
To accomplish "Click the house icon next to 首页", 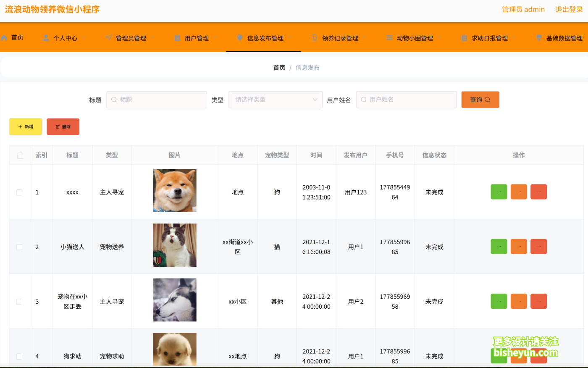I will coord(3,37).
